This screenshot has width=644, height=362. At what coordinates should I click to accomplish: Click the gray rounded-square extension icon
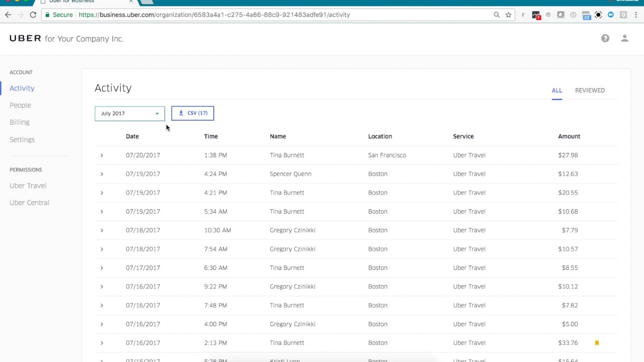[x=561, y=15]
